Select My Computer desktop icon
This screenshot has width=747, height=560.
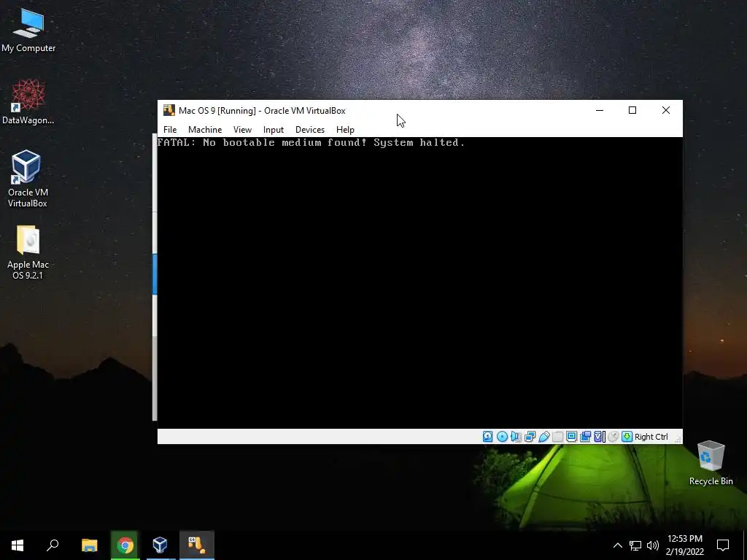28,30
